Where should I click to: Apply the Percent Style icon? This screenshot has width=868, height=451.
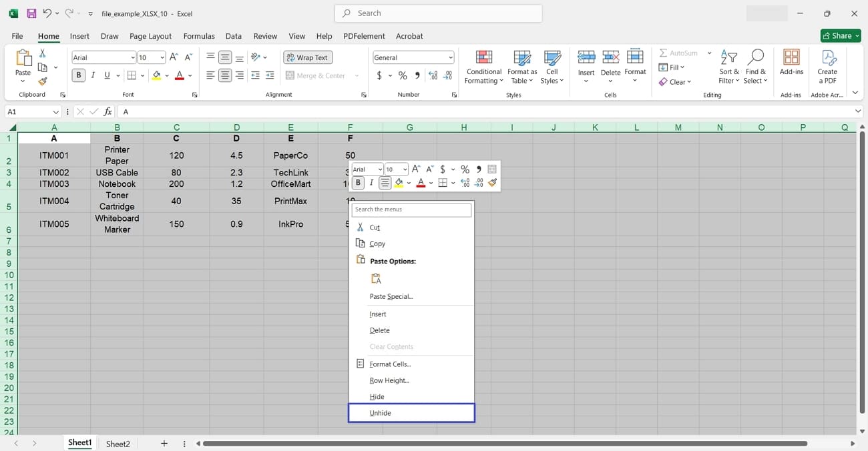click(x=402, y=75)
